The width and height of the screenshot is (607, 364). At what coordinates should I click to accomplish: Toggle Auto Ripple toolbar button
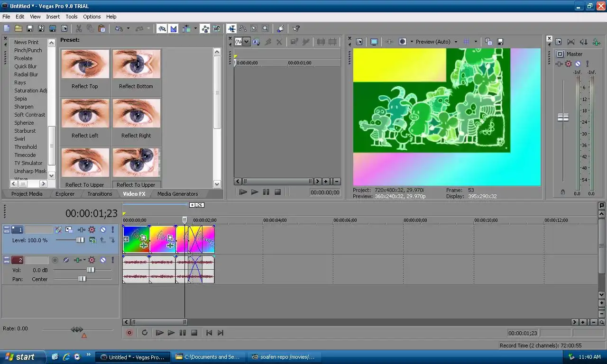(x=186, y=28)
